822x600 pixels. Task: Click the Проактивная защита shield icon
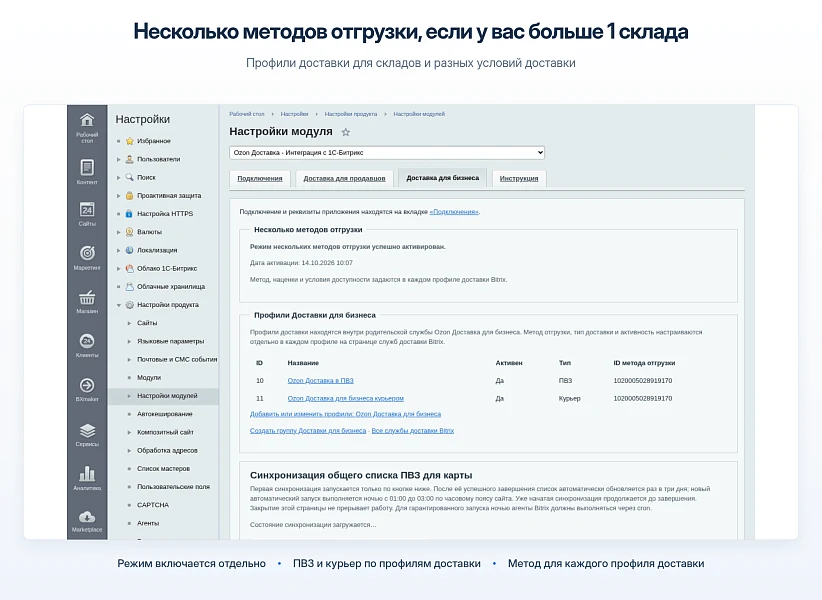tap(129, 195)
